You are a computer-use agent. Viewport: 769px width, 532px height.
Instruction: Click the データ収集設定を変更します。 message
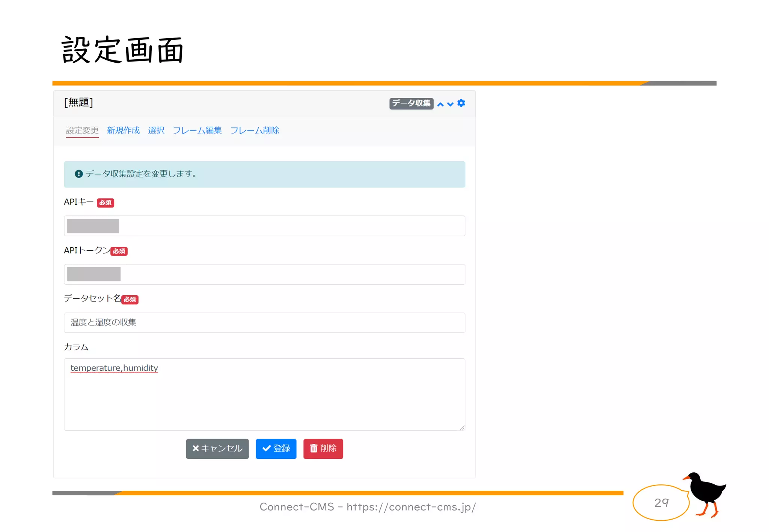(x=141, y=174)
